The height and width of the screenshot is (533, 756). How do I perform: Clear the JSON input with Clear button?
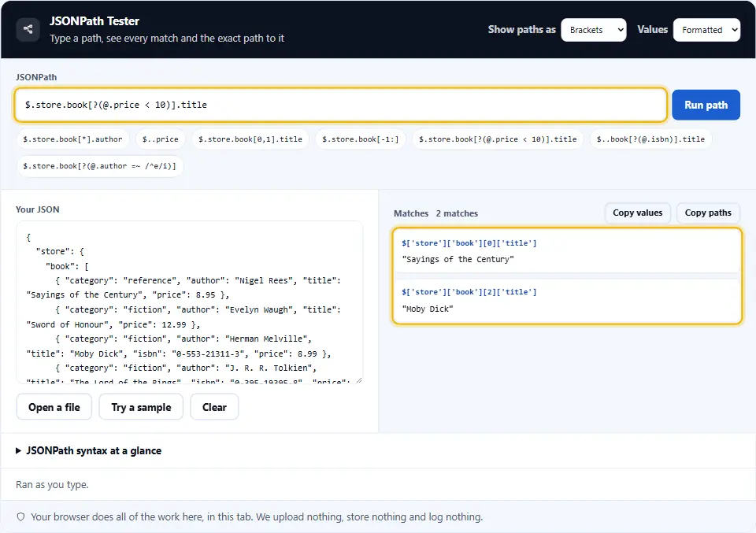214,407
